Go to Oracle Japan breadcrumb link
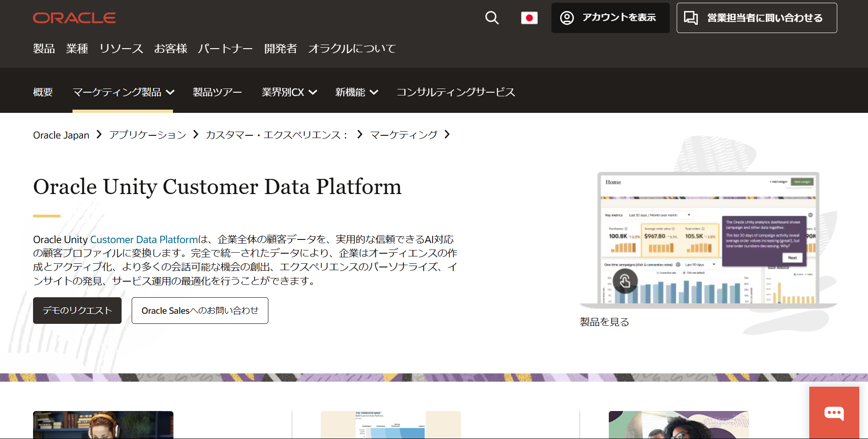The width and height of the screenshot is (868, 439). coord(61,135)
